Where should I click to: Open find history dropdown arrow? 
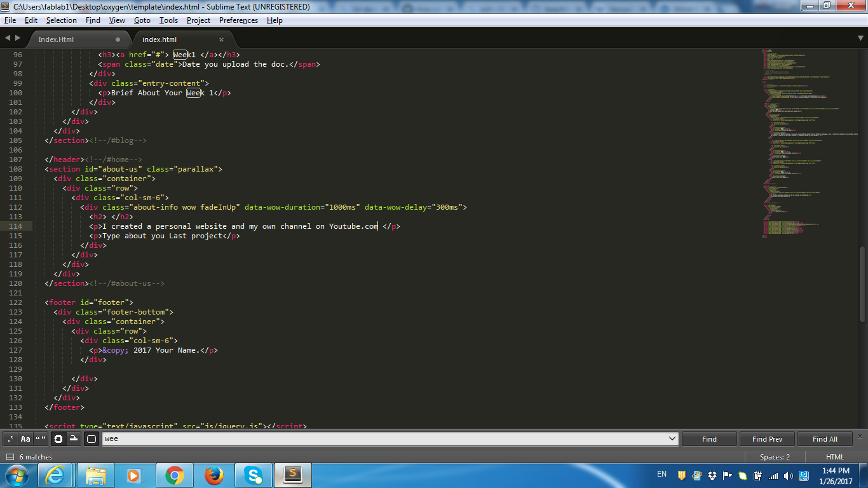[673, 439]
